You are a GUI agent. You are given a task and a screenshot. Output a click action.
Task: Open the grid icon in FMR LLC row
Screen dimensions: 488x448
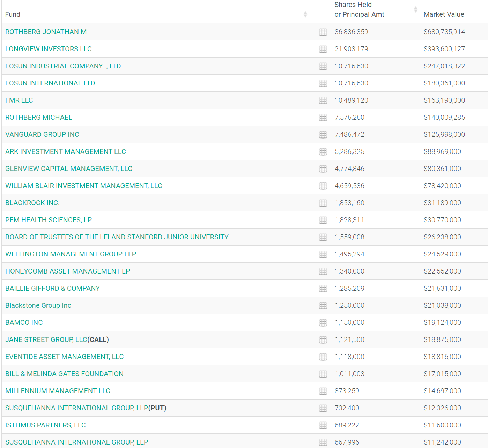coord(323,100)
